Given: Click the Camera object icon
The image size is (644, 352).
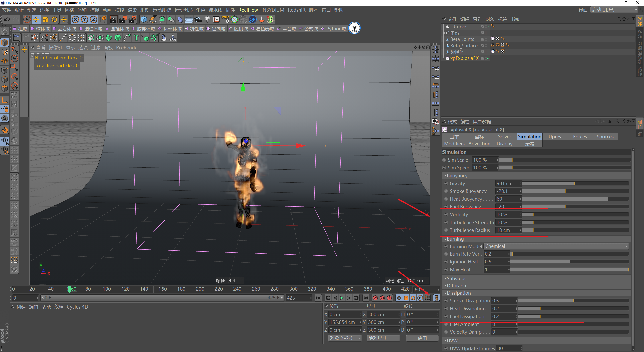Looking at the screenshot, I should [198, 19].
